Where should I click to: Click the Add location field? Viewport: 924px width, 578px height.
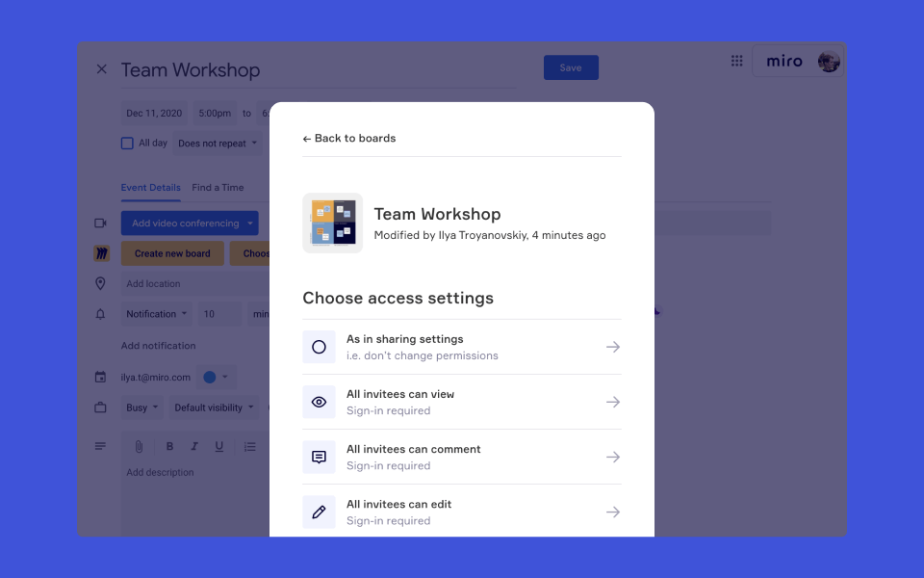click(195, 283)
